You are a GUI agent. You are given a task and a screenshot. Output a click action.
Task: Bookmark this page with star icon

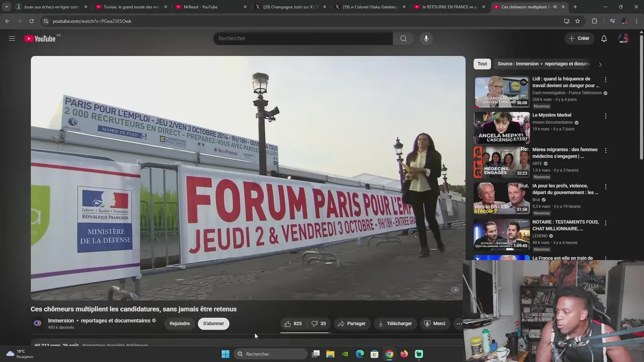point(578,21)
